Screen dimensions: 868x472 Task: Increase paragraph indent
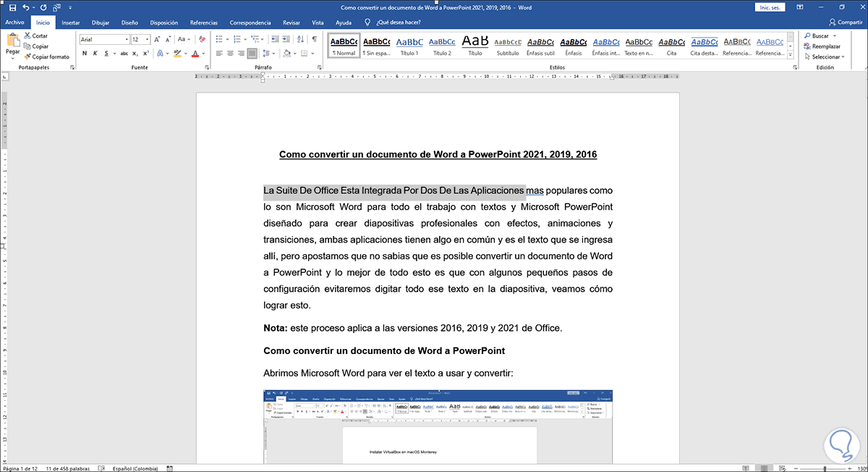tap(287, 39)
